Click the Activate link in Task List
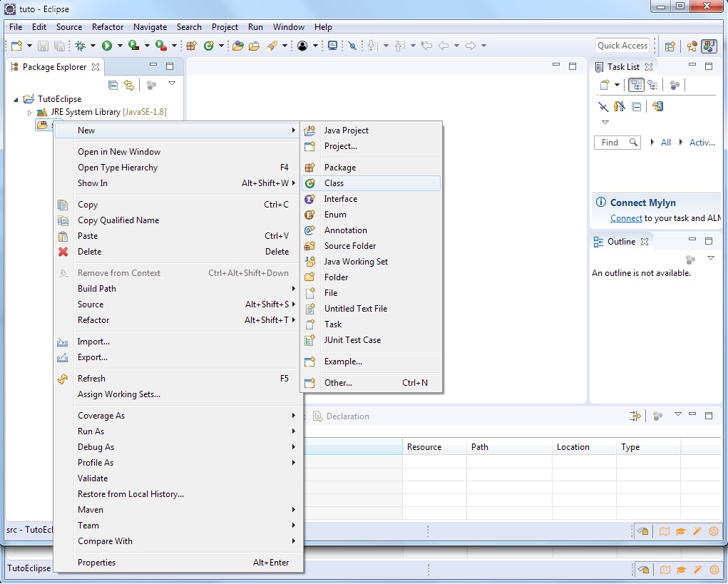728x584 pixels. [702, 143]
